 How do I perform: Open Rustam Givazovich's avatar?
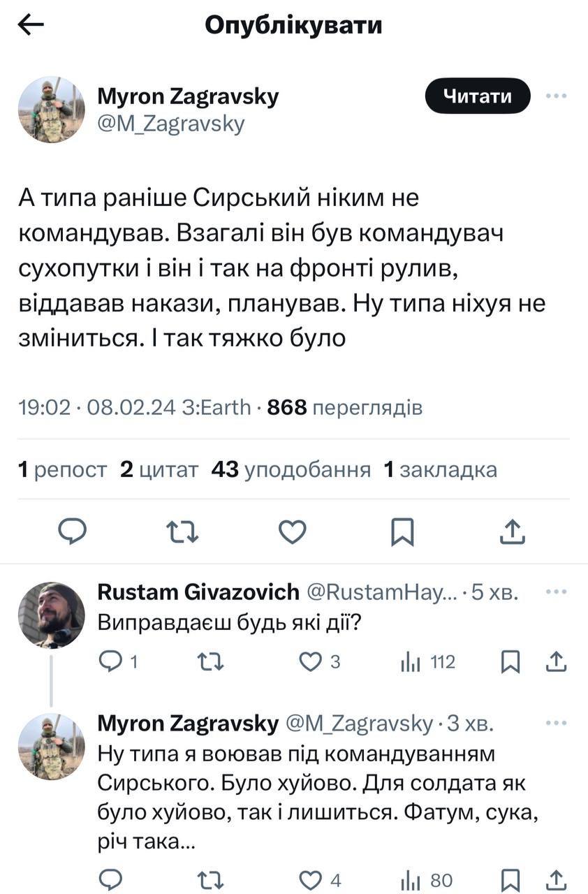point(51,615)
